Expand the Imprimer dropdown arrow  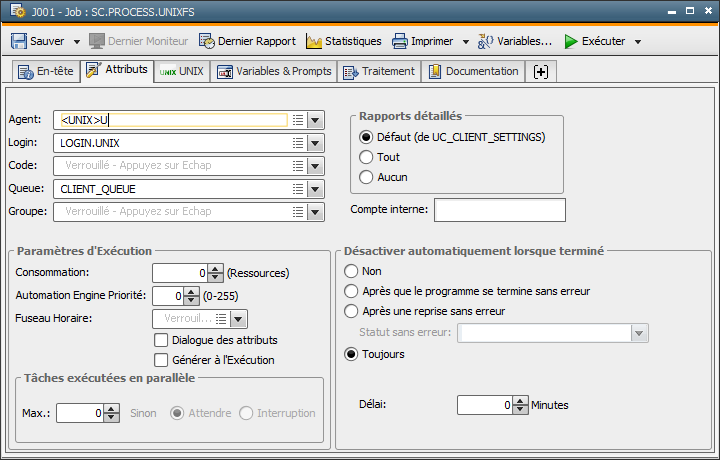point(466,42)
